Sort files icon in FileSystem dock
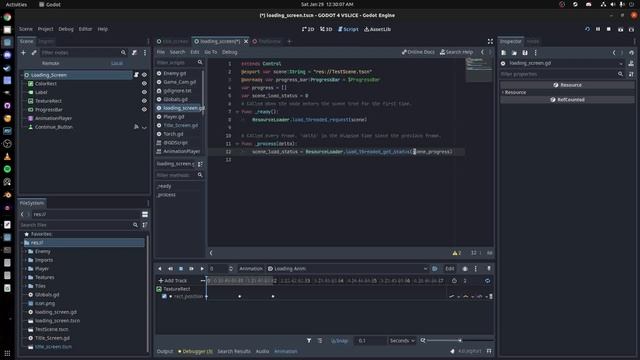Image resolution: width=640 pixels, height=360 pixels. pos(145,225)
